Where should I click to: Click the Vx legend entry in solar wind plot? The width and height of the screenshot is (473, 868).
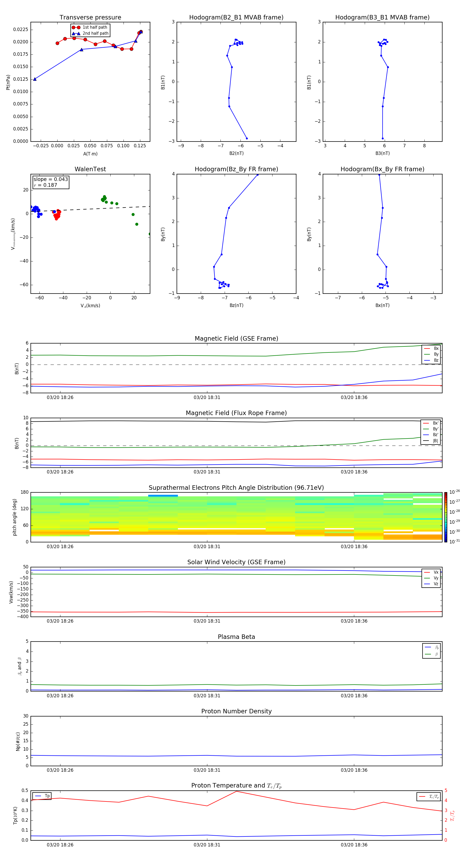pos(431,572)
